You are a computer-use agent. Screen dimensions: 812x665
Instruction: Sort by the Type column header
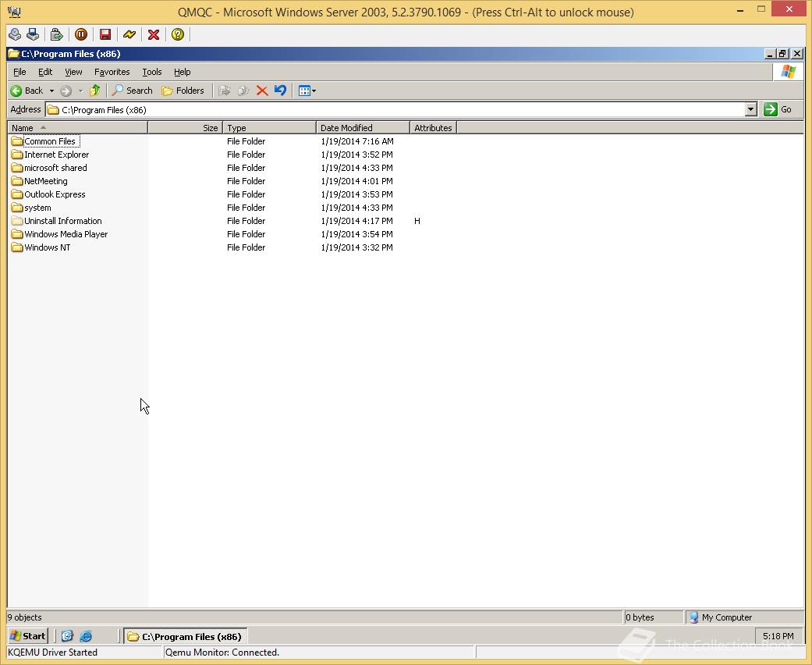click(269, 127)
